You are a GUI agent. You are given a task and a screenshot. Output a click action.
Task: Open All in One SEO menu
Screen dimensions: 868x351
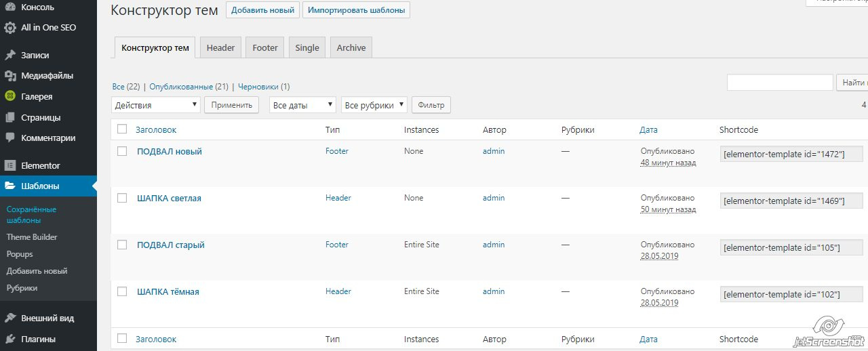48,28
